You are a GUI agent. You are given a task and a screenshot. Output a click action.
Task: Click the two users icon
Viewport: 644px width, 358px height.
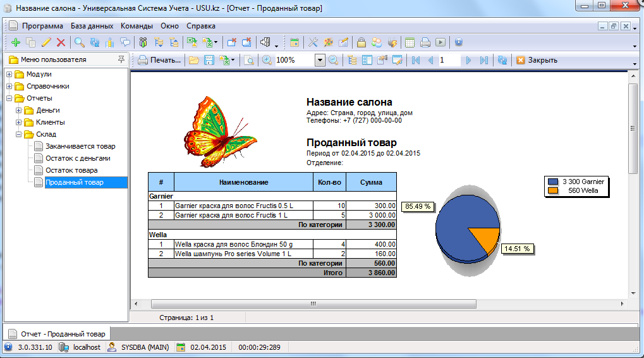(377, 42)
